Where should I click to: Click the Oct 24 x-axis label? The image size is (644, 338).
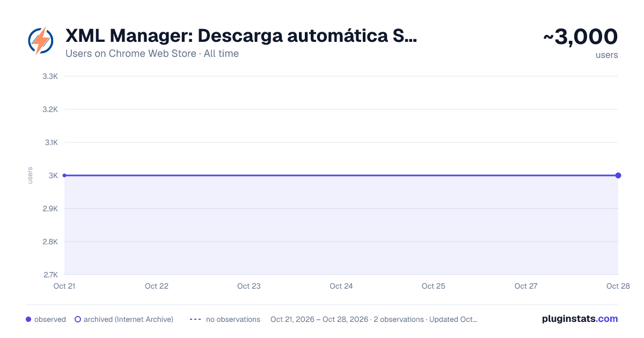click(341, 286)
